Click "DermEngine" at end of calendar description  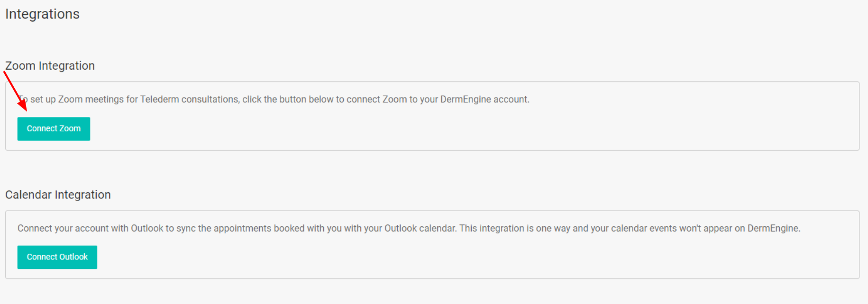[x=773, y=228]
